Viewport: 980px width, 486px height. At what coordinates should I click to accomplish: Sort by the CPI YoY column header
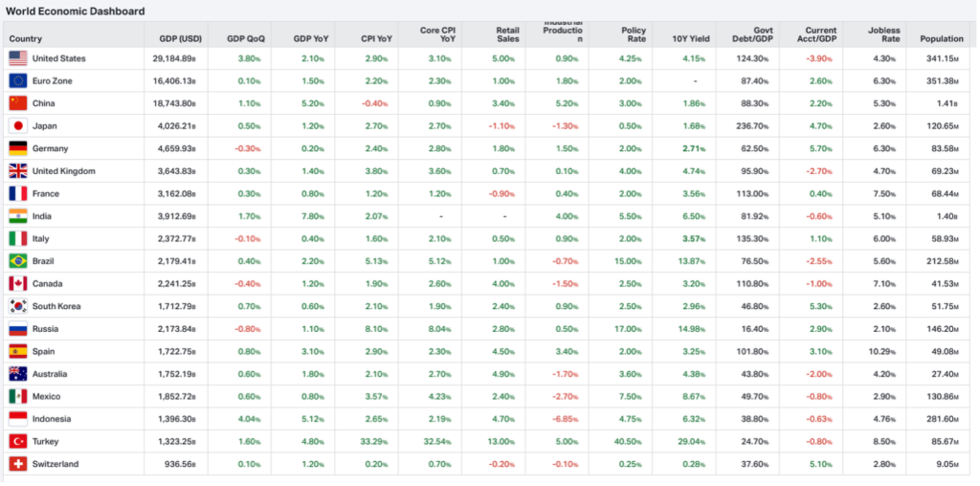375,38
